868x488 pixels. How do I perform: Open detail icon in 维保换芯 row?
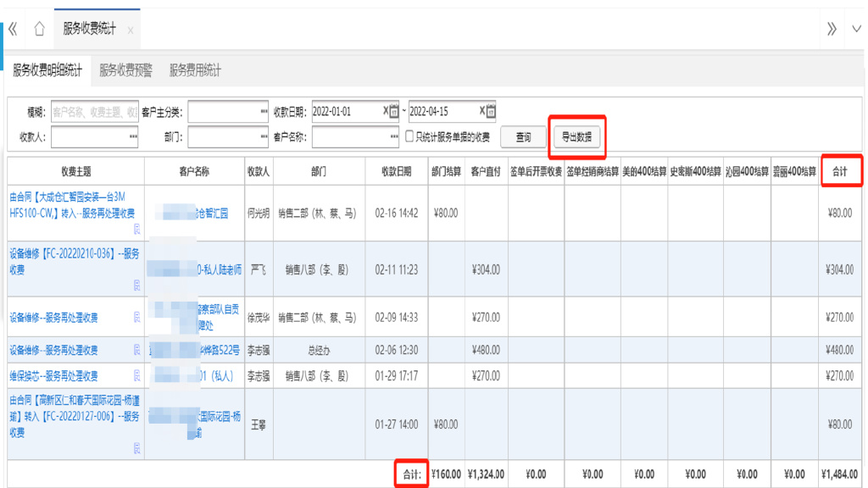pos(137,375)
